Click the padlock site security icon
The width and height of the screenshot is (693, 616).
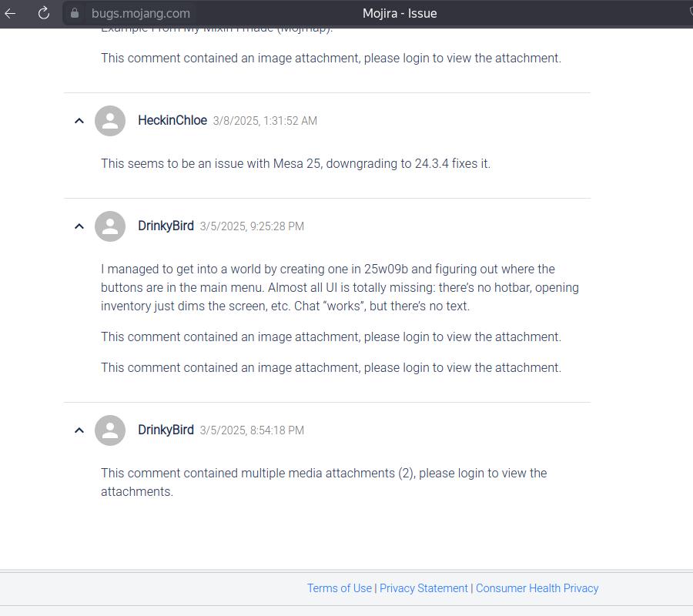pos(75,13)
